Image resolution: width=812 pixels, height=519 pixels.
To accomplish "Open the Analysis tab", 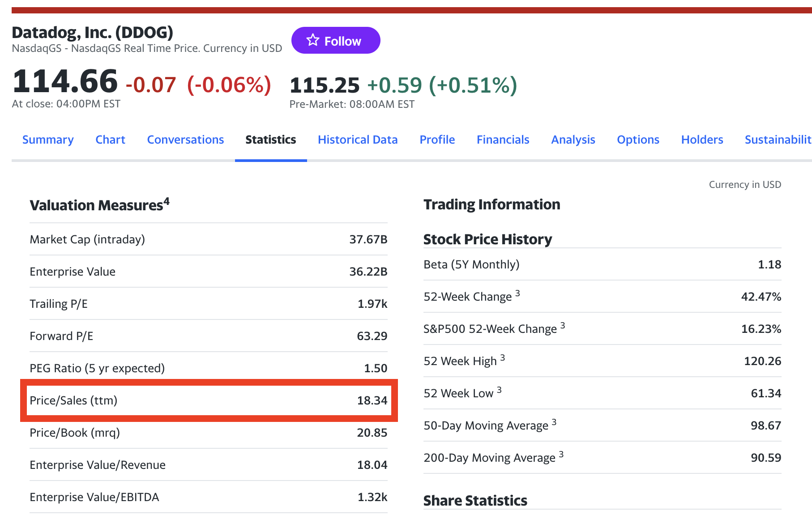I will [x=573, y=140].
